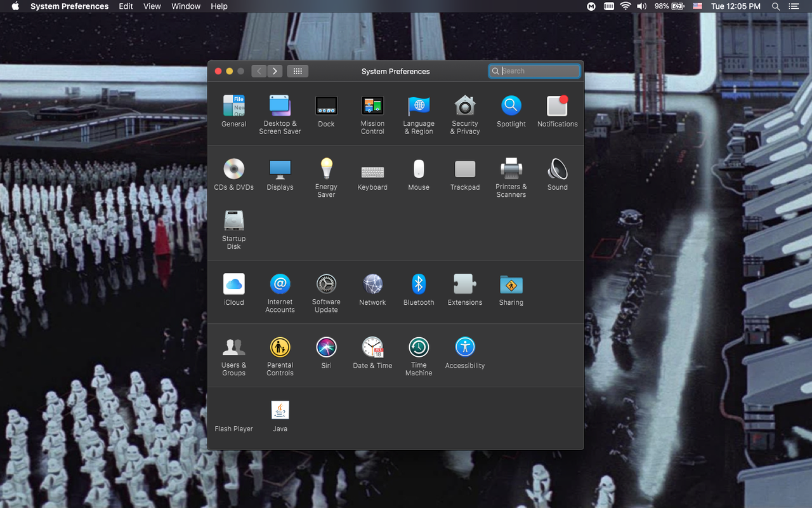Screen dimensions: 812x508
Task: Open the Java control panel
Action: [280, 411]
